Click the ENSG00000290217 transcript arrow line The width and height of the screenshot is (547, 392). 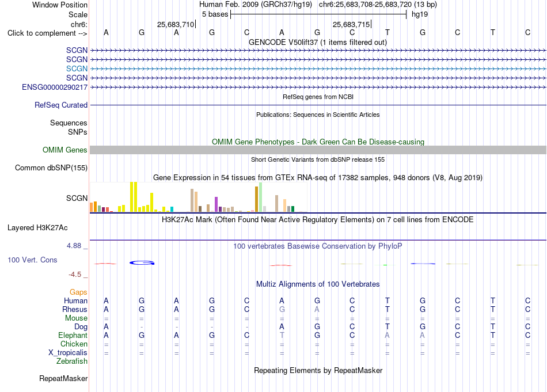(318, 87)
